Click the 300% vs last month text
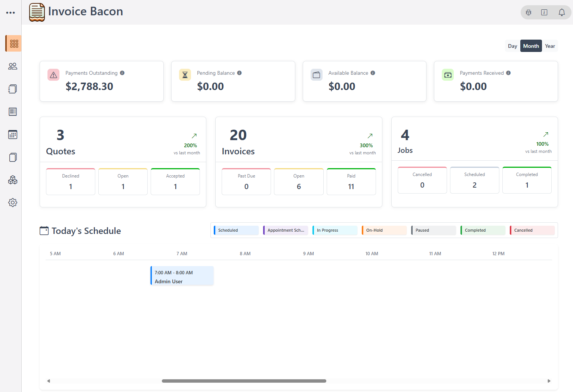The image size is (573, 392). coord(363,149)
